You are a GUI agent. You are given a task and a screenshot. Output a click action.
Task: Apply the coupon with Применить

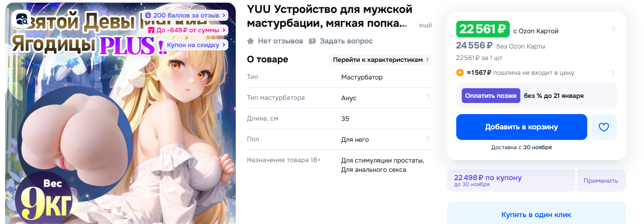pos(601,181)
